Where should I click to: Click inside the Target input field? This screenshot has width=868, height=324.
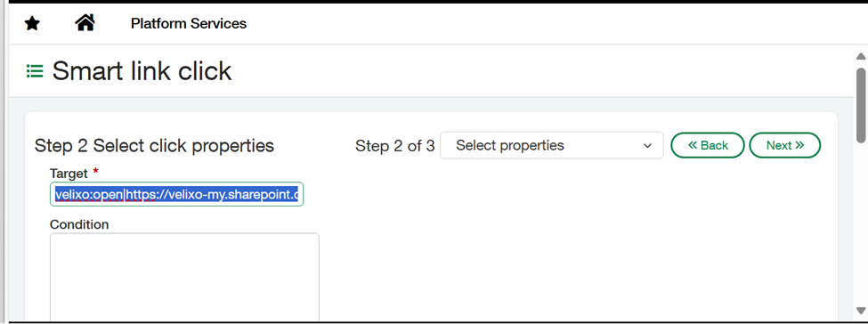(x=176, y=194)
